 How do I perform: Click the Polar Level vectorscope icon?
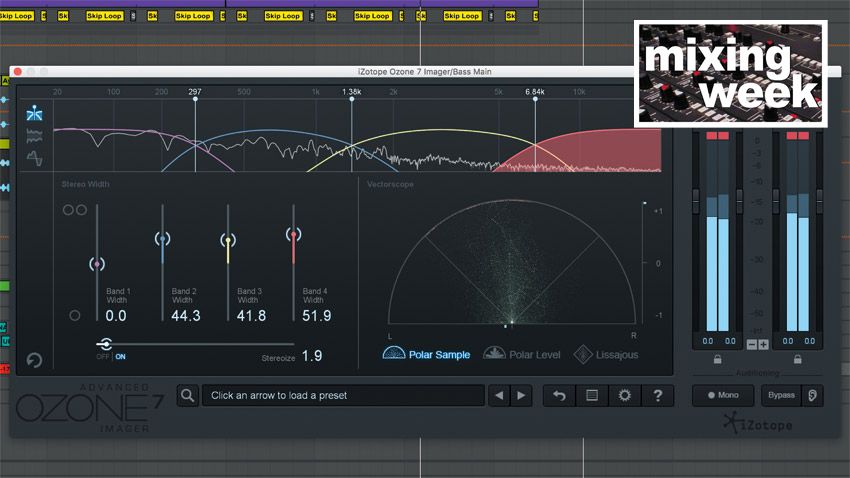[x=494, y=353]
